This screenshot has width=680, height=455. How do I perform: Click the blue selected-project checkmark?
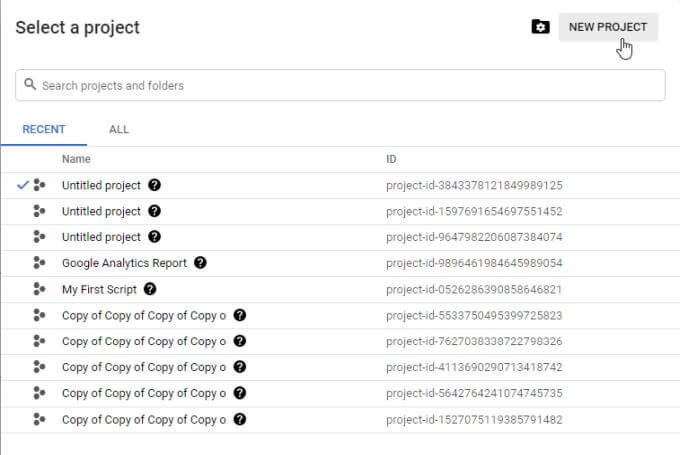pyautogui.click(x=23, y=185)
